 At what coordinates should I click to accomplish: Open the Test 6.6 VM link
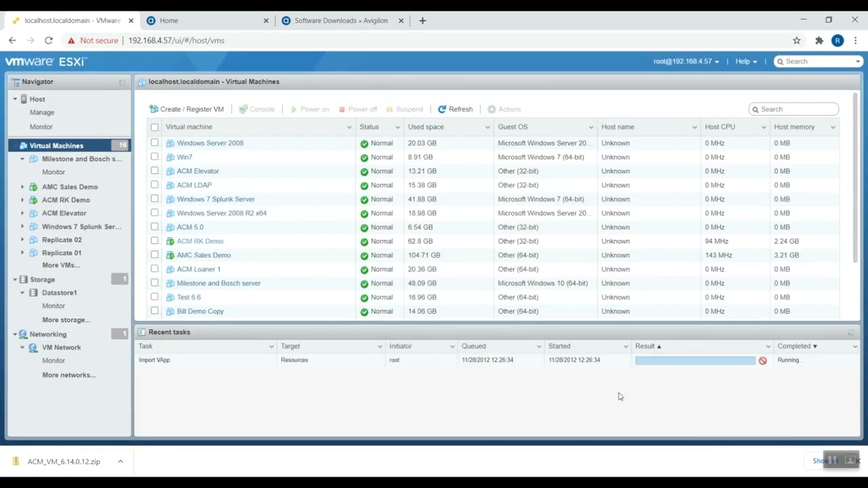(x=189, y=298)
